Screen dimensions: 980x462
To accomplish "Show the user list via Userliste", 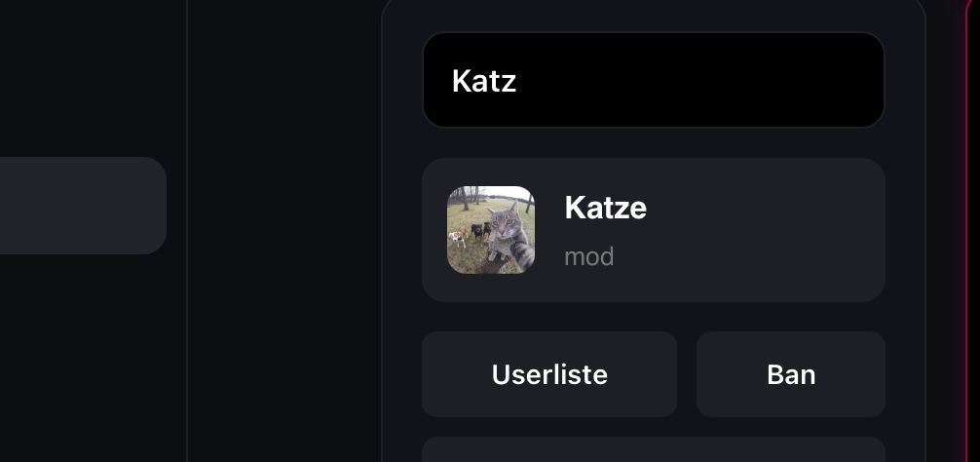I will coord(549,374).
